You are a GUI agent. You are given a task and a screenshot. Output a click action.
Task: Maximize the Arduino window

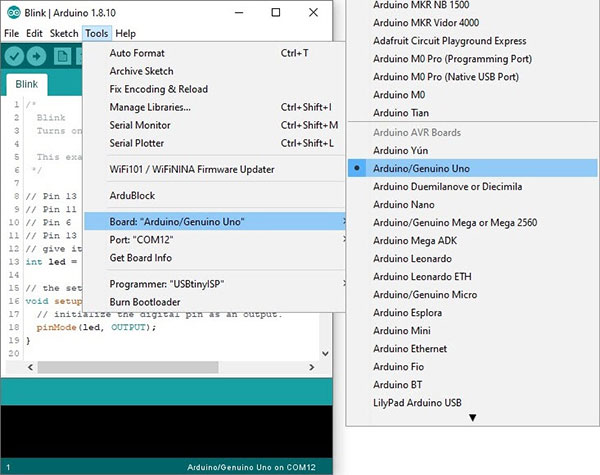point(276,13)
